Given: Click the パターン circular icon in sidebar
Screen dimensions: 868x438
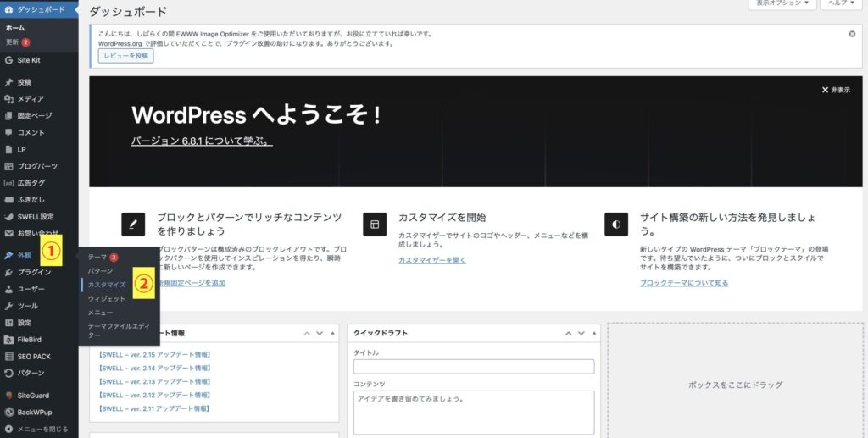Looking at the screenshot, I should (8, 374).
